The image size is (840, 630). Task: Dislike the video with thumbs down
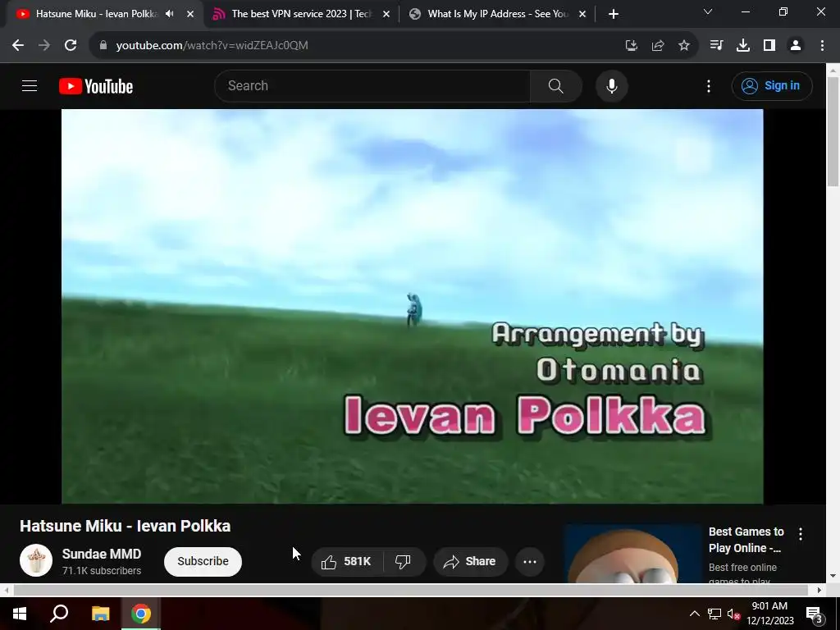[x=403, y=561]
